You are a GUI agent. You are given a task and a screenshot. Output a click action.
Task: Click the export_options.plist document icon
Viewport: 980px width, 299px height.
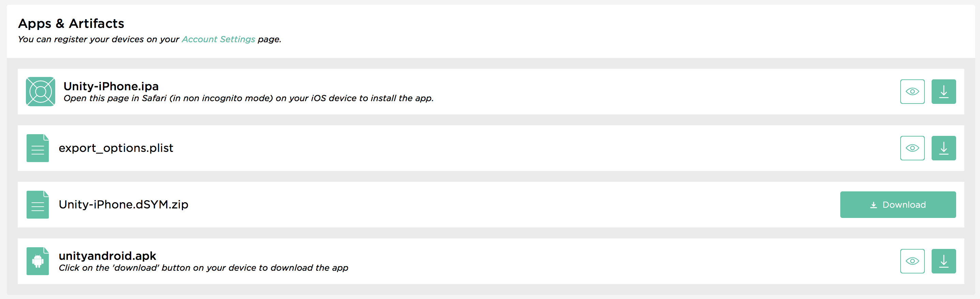38,148
